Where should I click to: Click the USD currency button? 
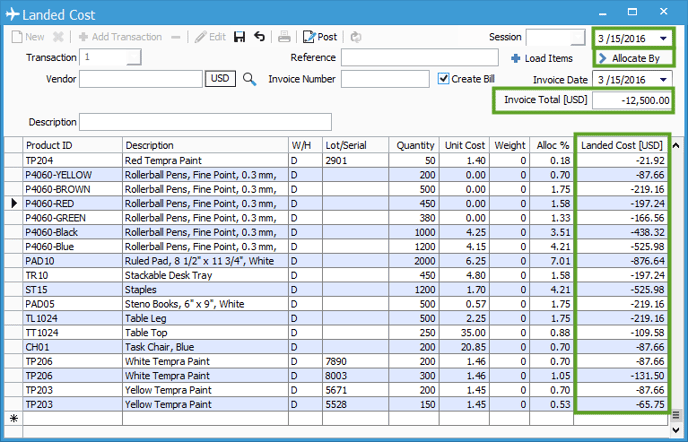pos(220,79)
